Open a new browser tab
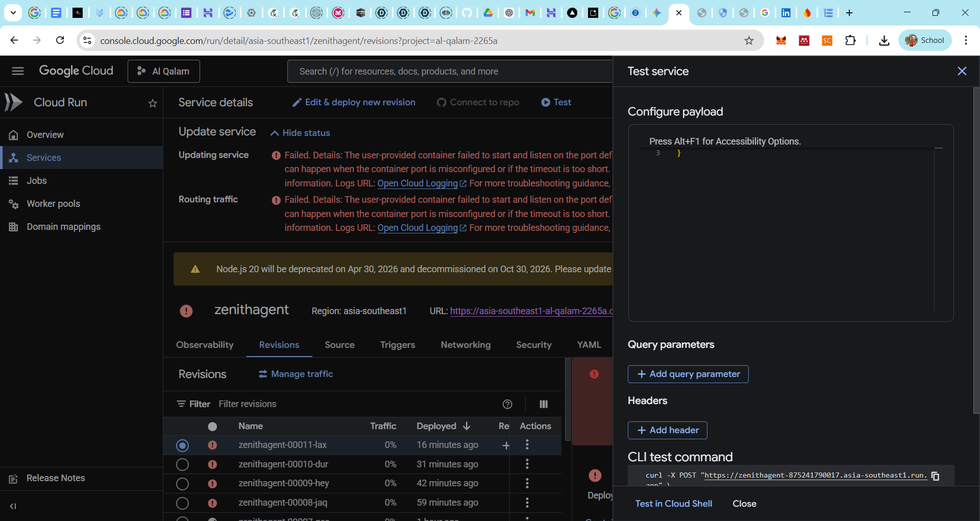This screenshot has width=980, height=521. click(849, 13)
